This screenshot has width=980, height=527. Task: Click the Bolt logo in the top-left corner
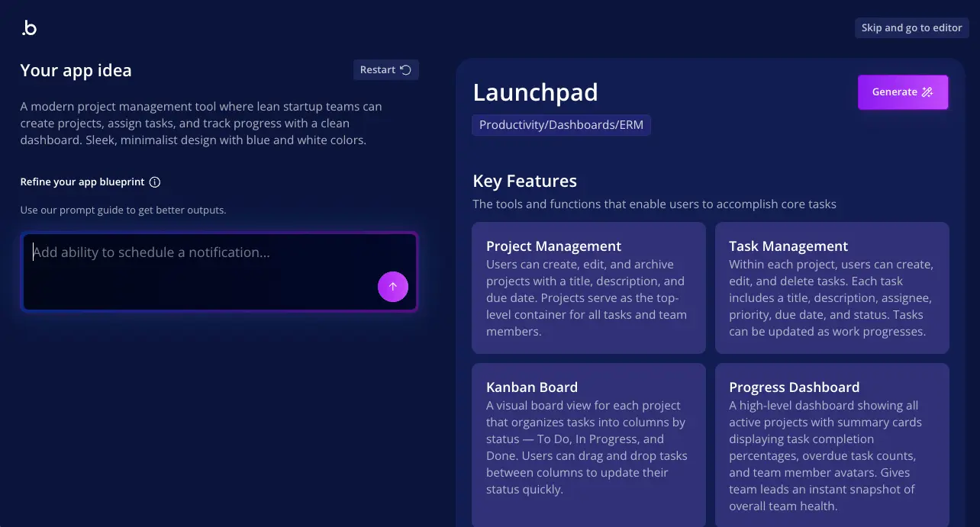(28, 27)
